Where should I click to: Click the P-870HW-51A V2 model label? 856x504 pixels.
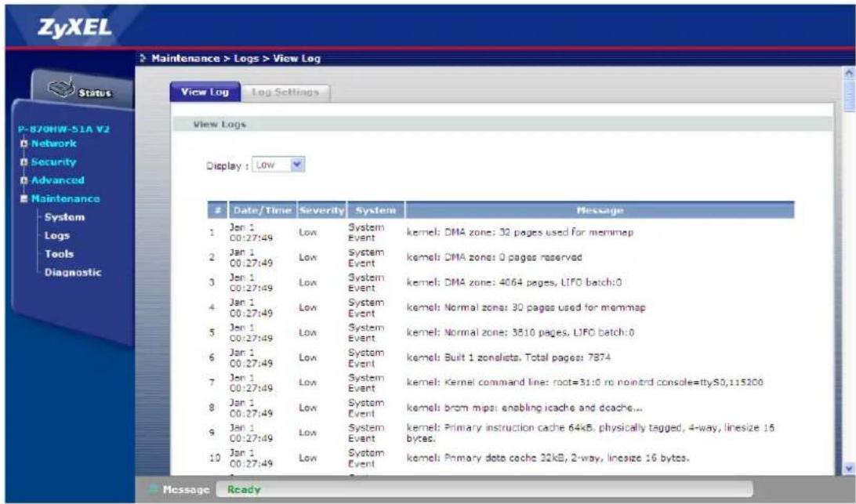(63, 129)
